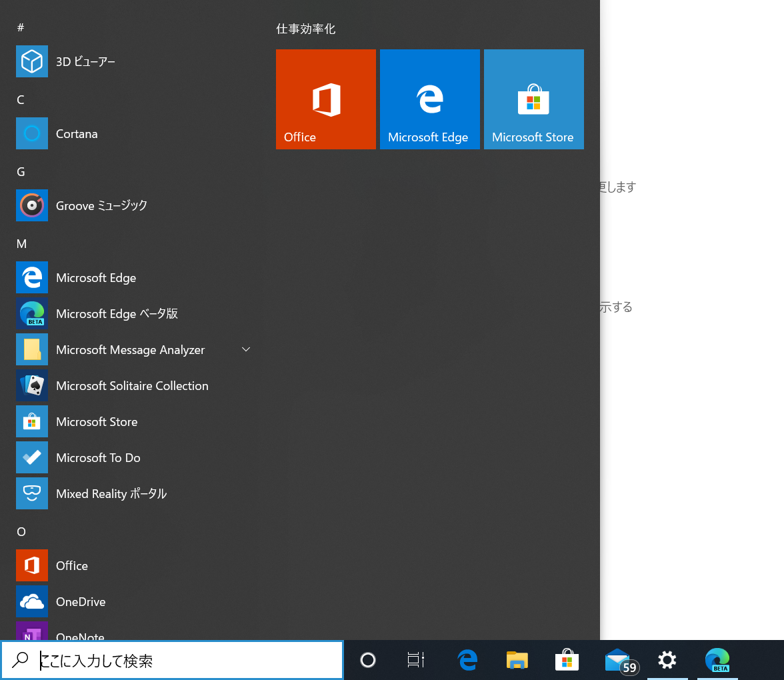Click the G letter header

21,171
